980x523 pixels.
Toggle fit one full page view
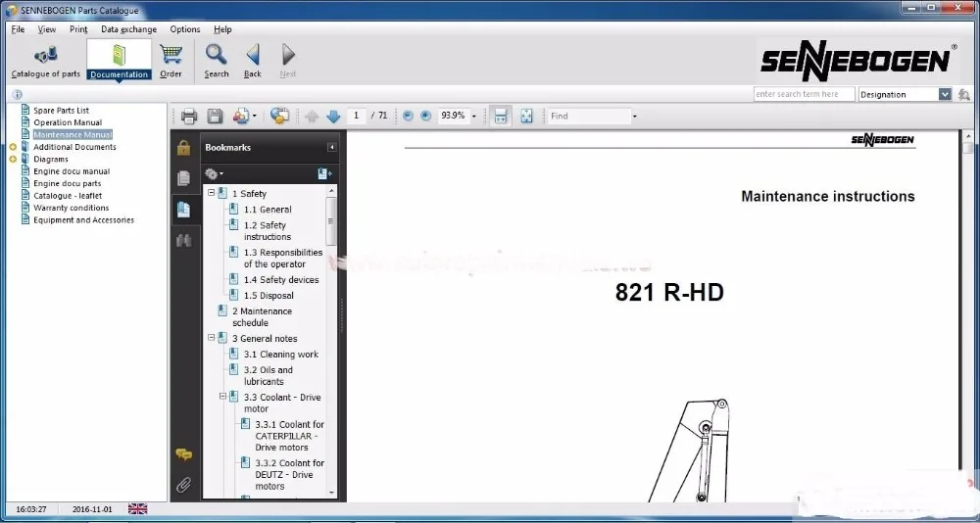[526, 117]
